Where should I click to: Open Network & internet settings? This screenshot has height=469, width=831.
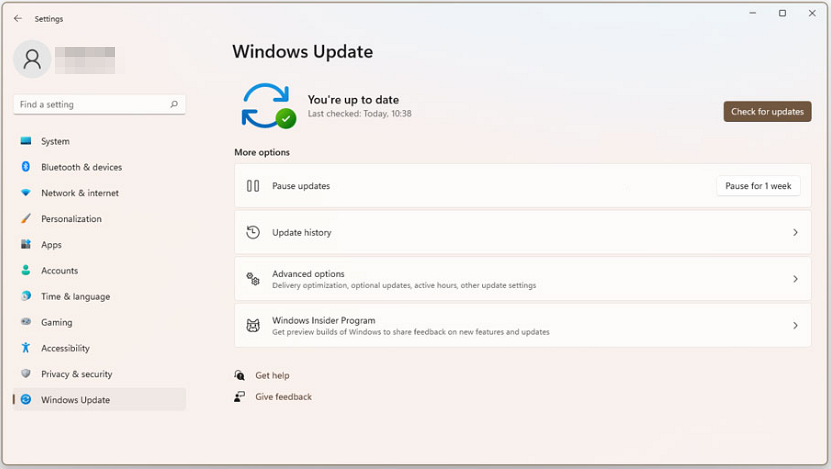coord(100,193)
